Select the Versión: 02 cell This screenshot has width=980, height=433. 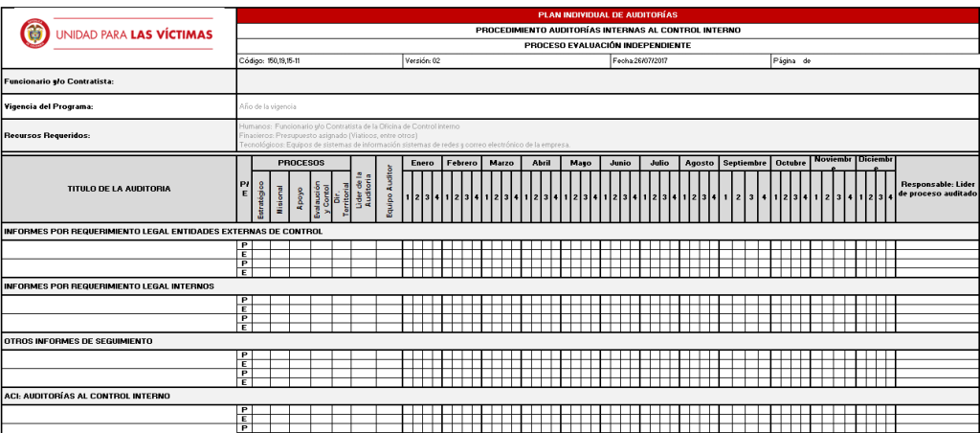506,61
